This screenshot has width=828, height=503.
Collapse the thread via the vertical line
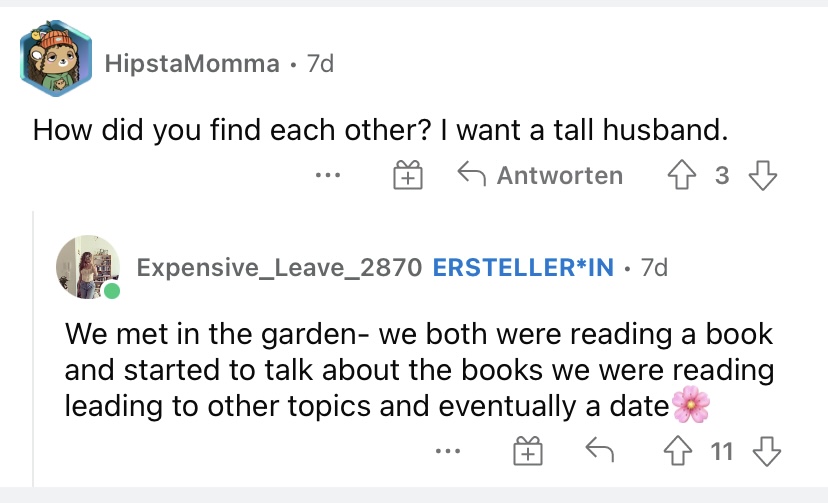pos(33,348)
